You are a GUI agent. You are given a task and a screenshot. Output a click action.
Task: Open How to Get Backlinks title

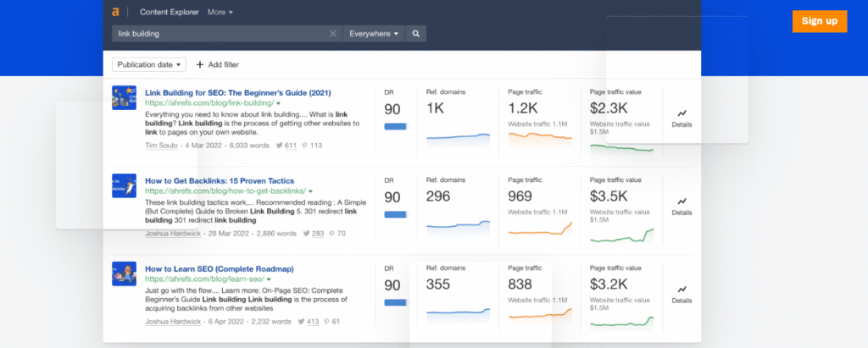220,181
